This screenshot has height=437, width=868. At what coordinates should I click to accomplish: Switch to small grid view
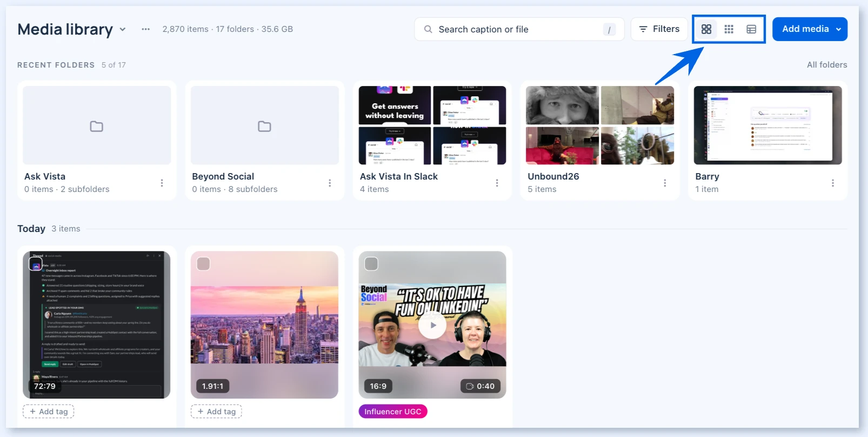729,29
